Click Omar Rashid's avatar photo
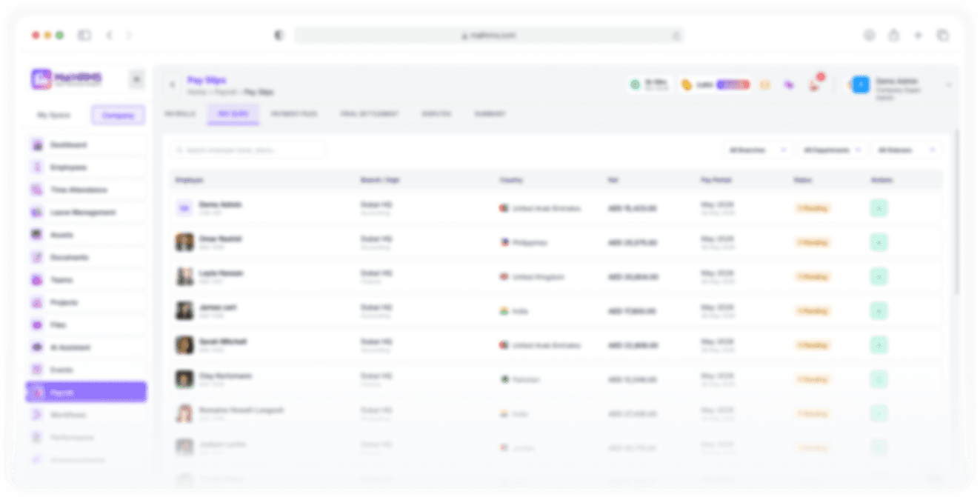Image resolution: width=980 pixels, height=497 pixels. pos(184,242)
